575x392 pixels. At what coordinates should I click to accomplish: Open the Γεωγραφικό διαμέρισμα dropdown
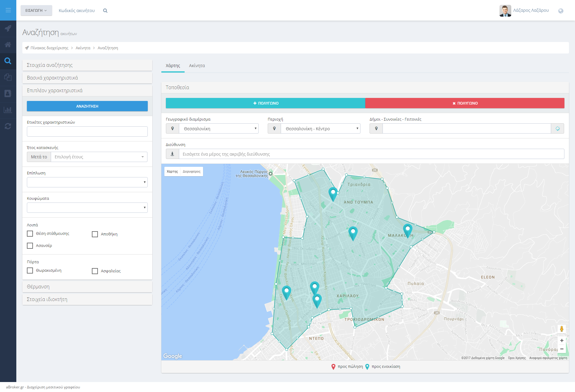[218, 129]
